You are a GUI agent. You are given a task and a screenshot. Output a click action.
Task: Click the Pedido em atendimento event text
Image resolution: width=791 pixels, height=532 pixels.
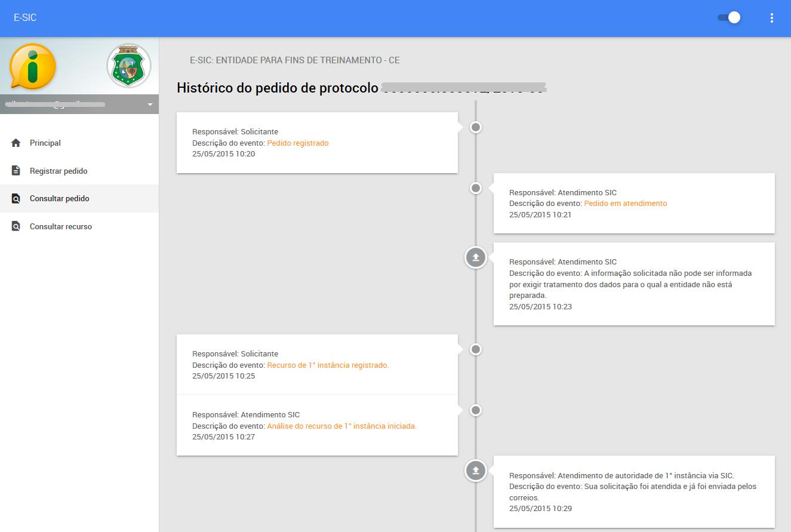click(626, 204)
